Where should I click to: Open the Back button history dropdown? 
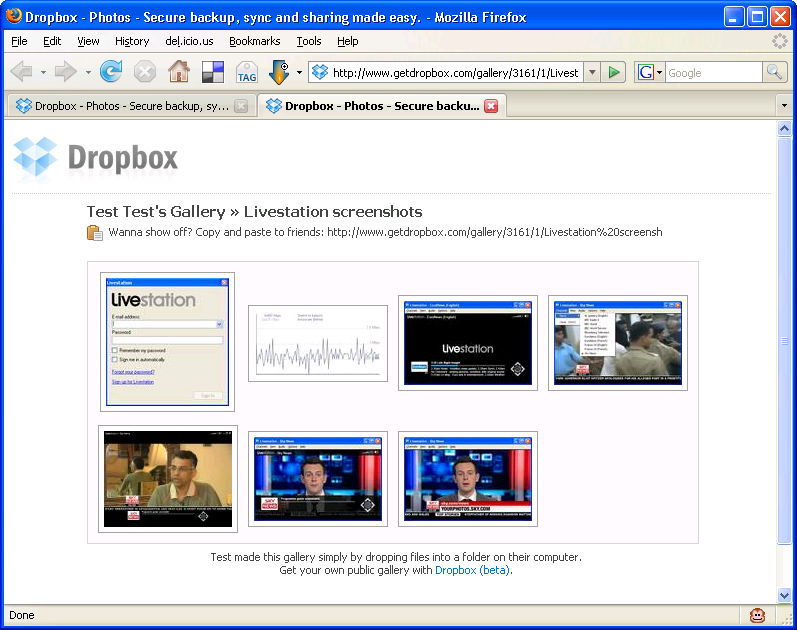[x=43, y=72]
